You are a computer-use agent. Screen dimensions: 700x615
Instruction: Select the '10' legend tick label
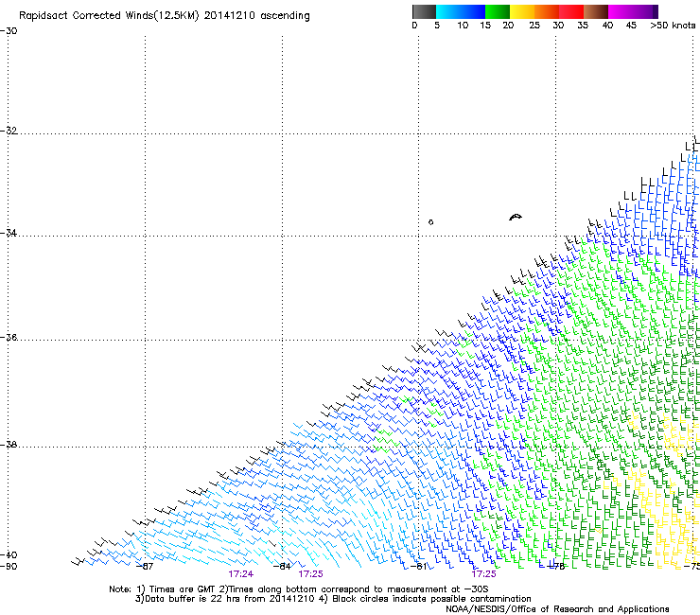click(x=463, y=26)
